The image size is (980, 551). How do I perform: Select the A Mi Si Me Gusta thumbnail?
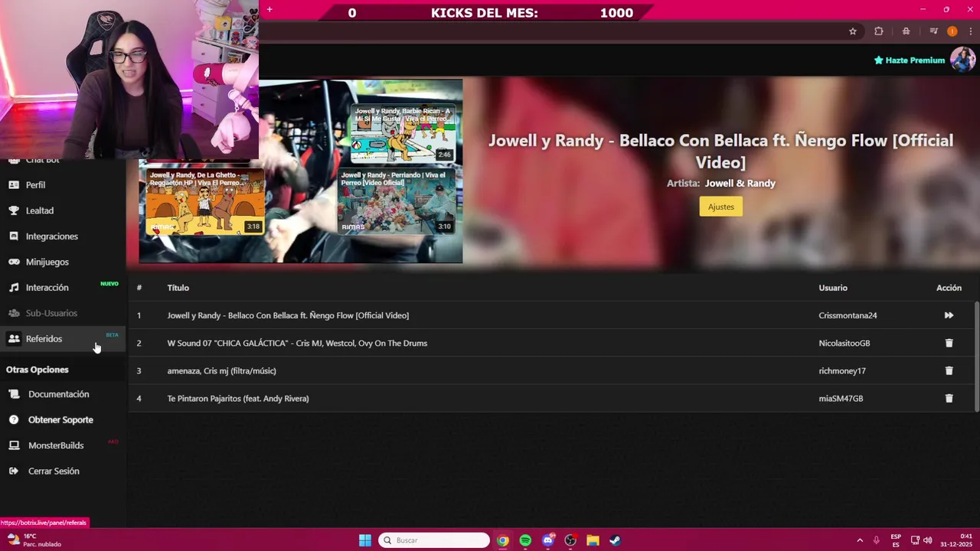(403, 133)
